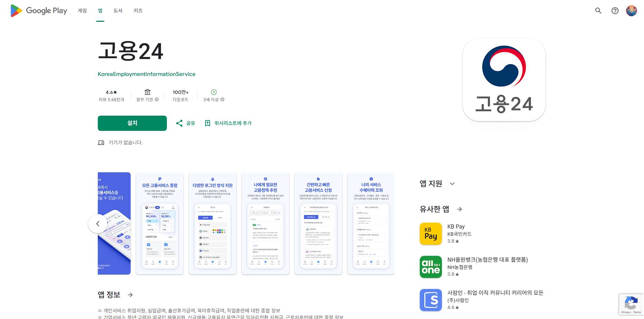
Task: Open the NH올원뱅크 app icon
Action: 431,267
